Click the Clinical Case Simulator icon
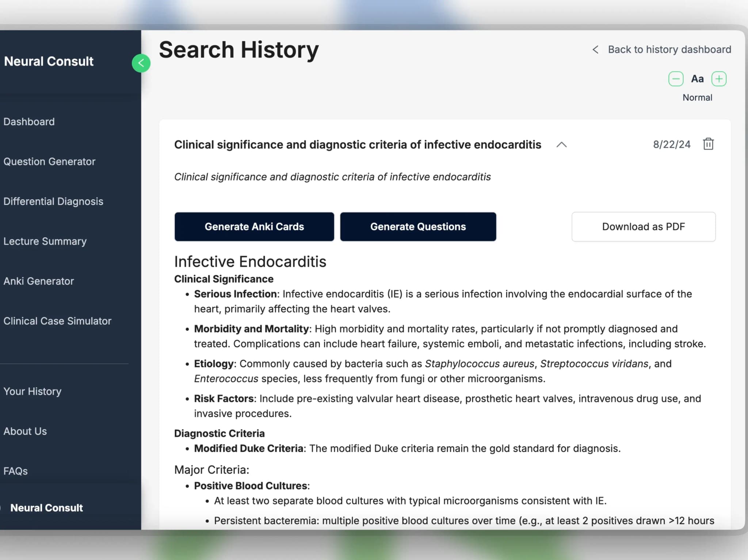 [57, 321]
